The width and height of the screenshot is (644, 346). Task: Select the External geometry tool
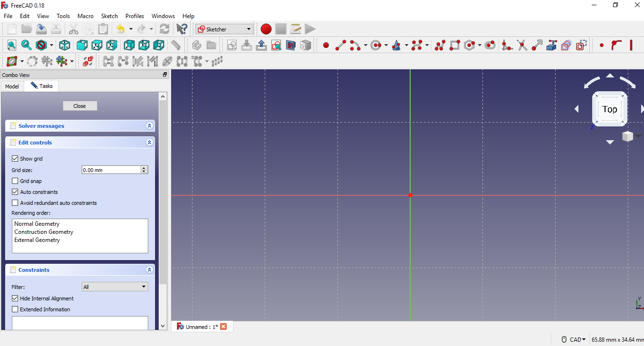point(551,45)
